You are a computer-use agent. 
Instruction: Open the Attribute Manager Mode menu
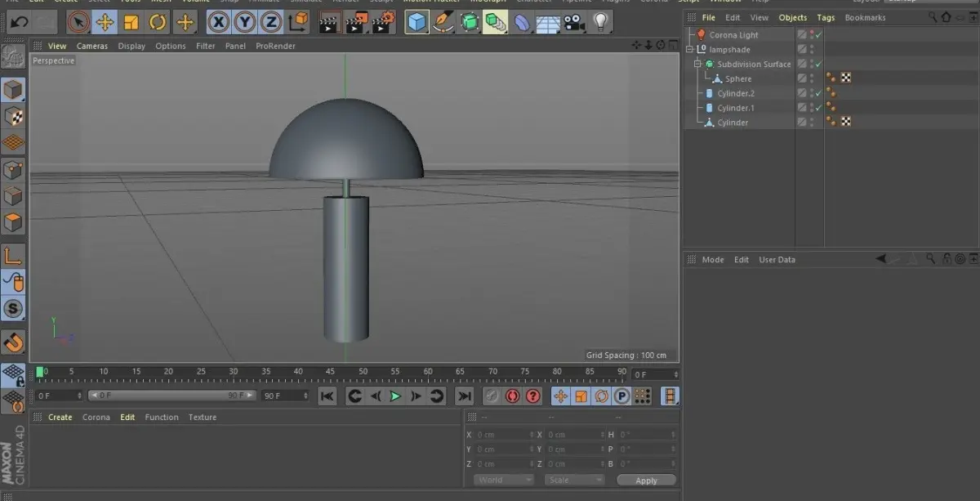click(x=713, y=259)
